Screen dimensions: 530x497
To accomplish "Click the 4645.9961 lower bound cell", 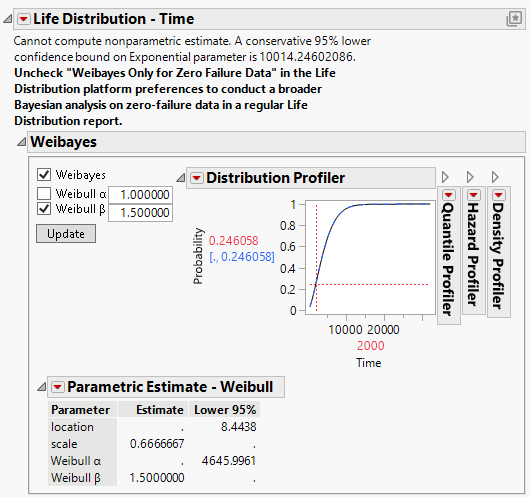I will (229, 461).
